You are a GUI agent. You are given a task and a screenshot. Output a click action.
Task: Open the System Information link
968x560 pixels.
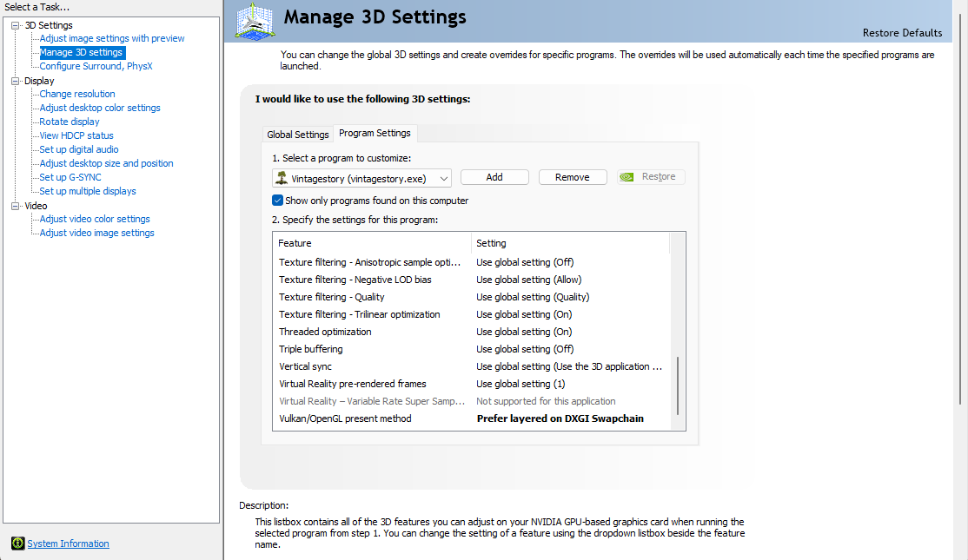click(68, 544)
